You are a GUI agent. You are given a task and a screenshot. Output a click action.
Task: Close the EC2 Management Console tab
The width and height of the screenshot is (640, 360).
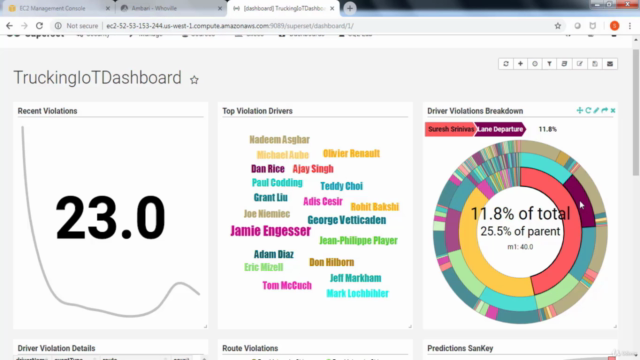point(108,8)
